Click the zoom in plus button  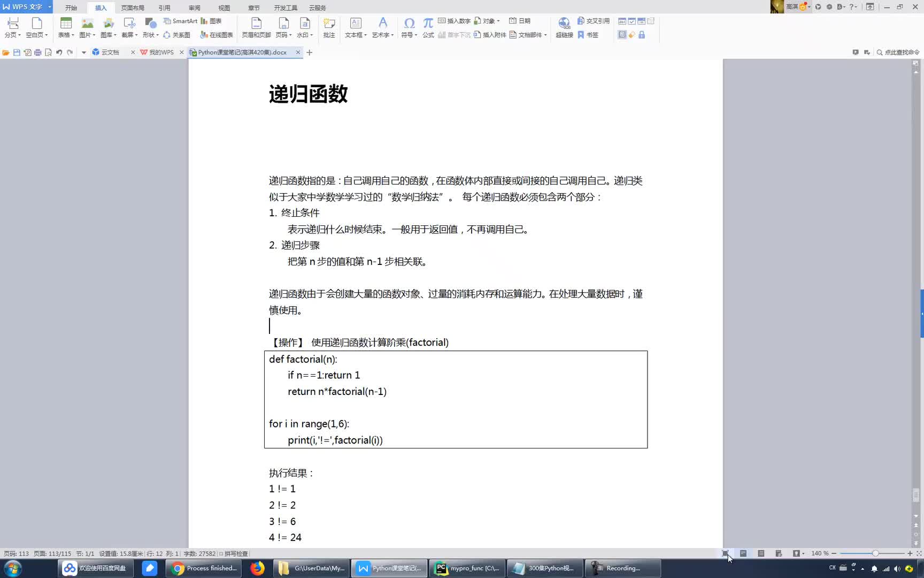click(x=910, y=553)
